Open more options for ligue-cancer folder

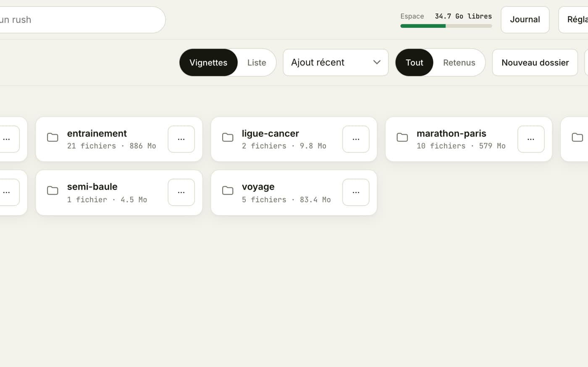click(x=356, y=139)
